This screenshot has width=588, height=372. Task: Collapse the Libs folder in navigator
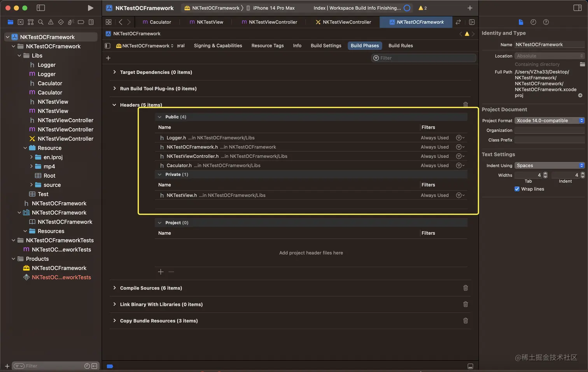(x=19, y=56)
